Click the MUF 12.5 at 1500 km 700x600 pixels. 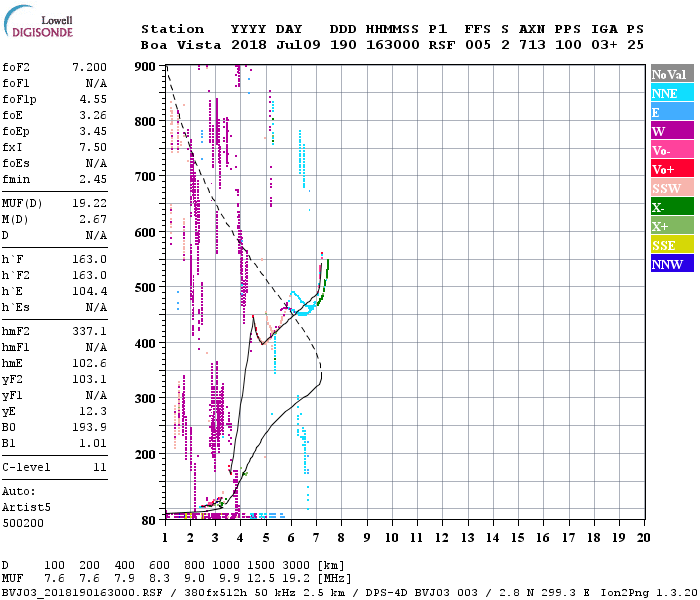click(x=261, y=579)
